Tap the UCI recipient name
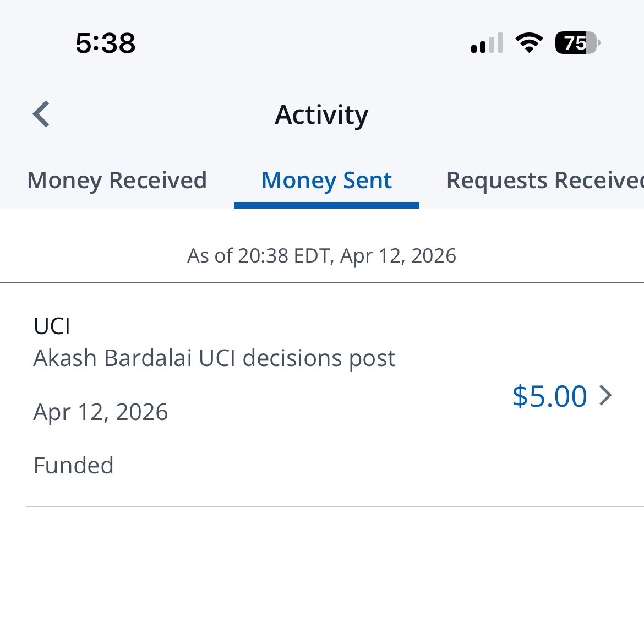This screenshot has width=644, height=644. point(52,326)
